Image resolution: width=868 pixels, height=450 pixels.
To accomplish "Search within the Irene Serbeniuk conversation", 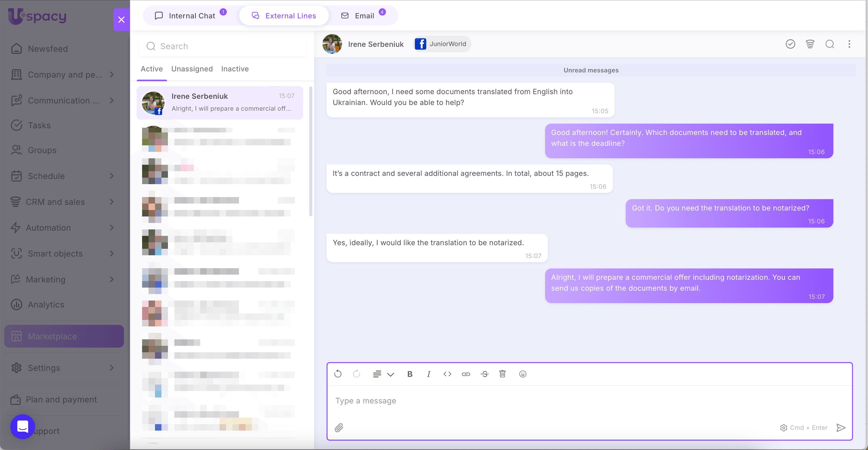I will (x=830, y=44).
